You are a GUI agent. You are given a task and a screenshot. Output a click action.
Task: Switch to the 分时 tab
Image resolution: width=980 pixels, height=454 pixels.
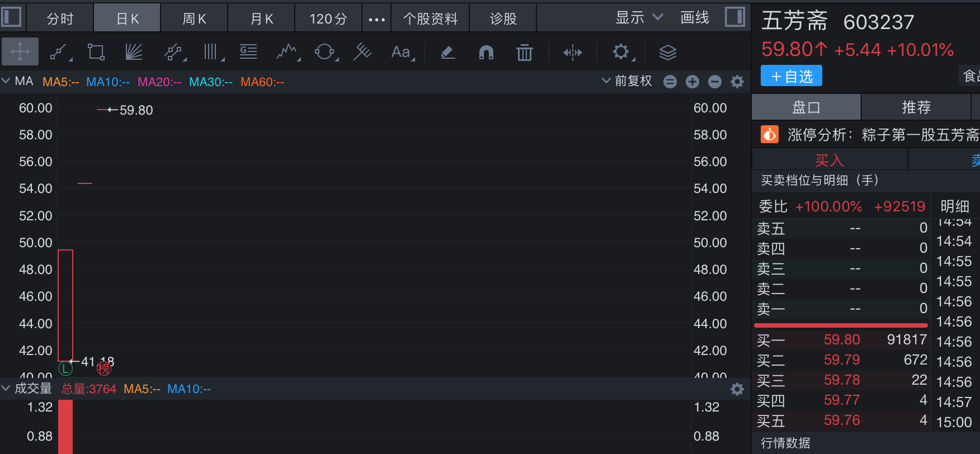point(60,18)
